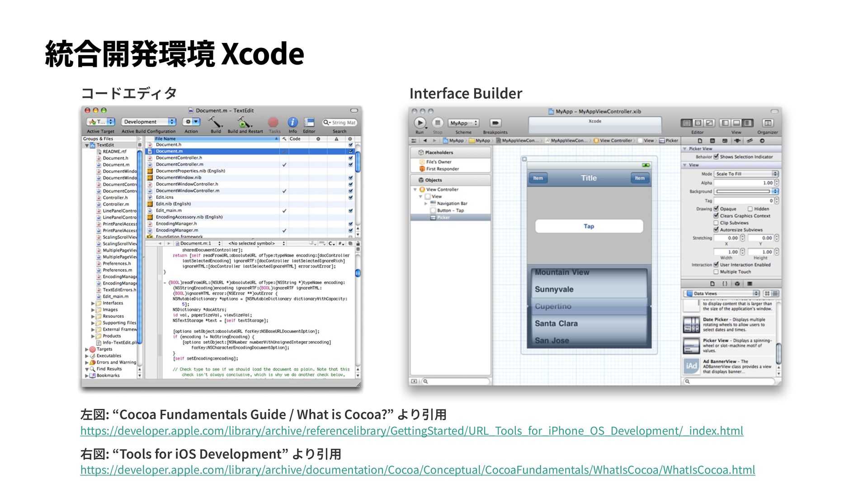Toggle the navigator pane view icon

tap(726, 123)
